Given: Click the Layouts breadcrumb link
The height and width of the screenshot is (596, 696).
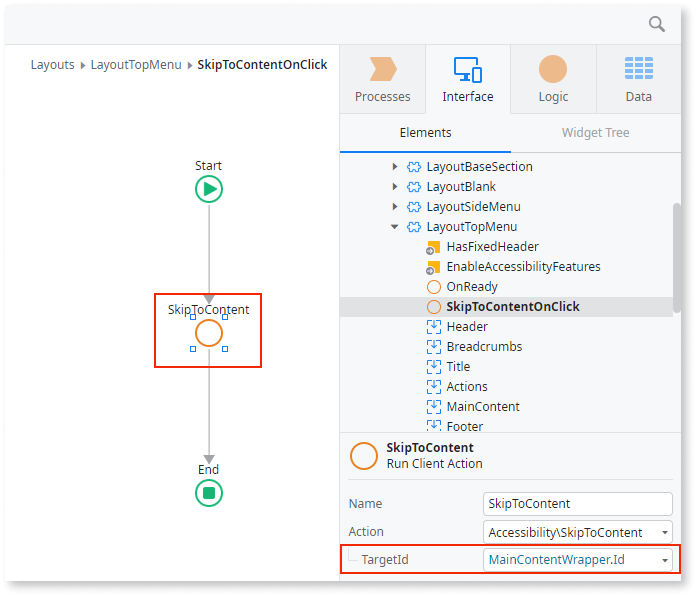Looking at the screenshot, I should 52,65.
